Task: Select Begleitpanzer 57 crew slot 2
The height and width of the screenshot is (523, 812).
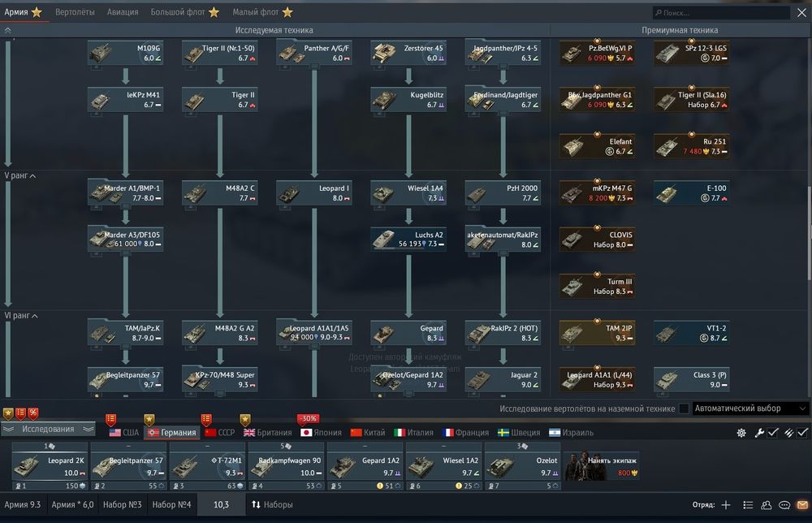Action: [x=129, y=465]
